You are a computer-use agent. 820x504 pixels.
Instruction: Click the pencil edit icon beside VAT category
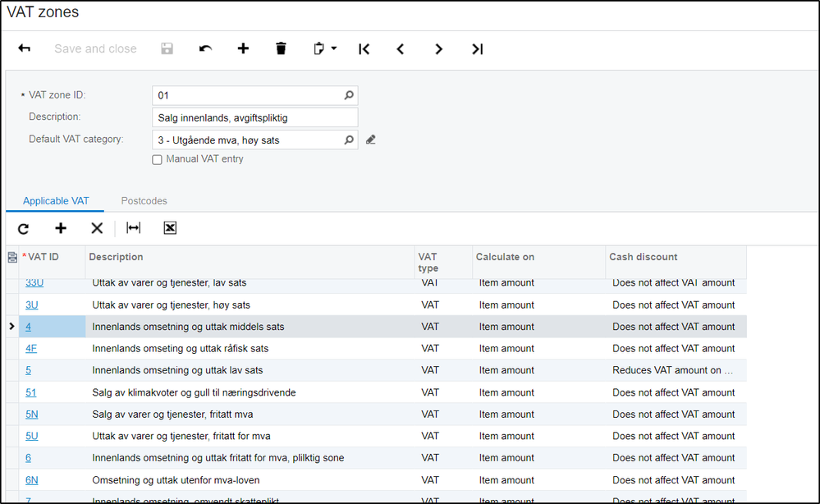click(x=371, y=140)
